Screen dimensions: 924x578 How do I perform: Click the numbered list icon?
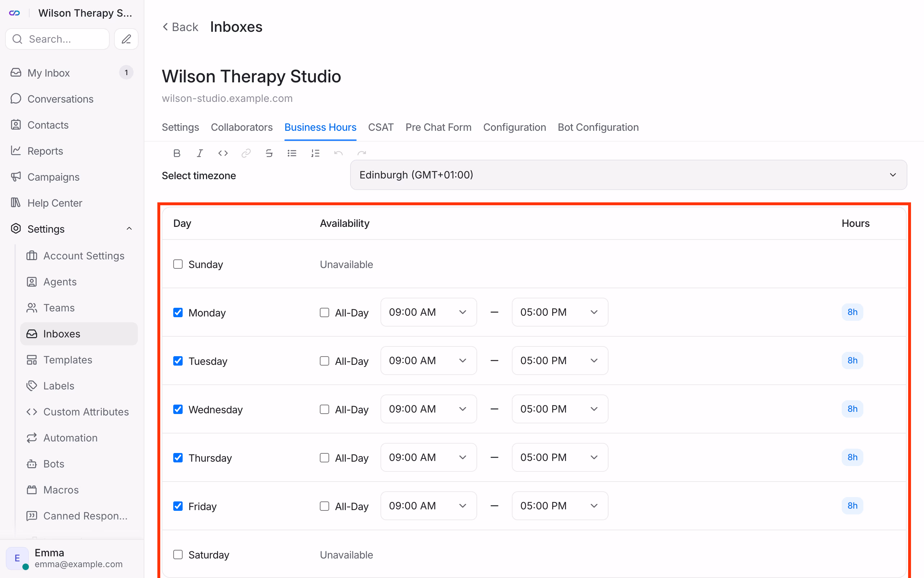click(315, 153)
